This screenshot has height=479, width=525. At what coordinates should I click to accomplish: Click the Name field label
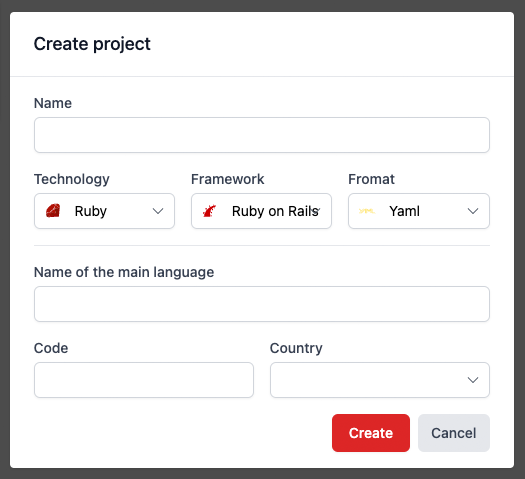pyautogui.click(x=53, y=103)
